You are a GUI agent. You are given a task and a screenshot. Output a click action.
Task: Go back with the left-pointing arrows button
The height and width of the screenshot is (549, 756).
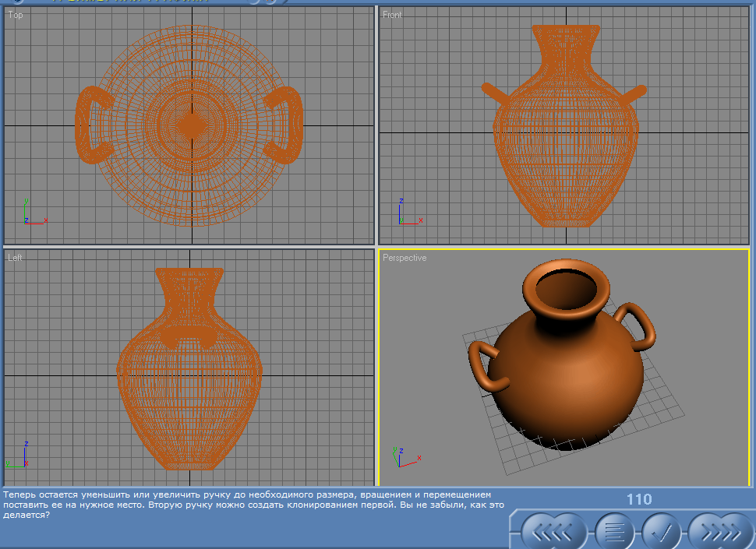coord(554,532)
